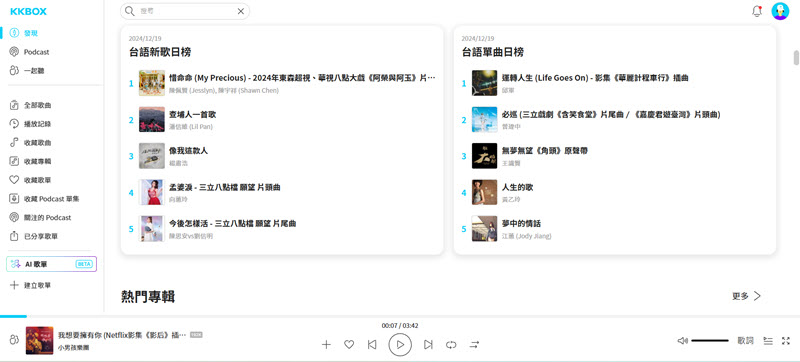800x362 pixels.
Task: Open 收藏 Podcast 單集 saved episodes
Action: coord(44,199)
